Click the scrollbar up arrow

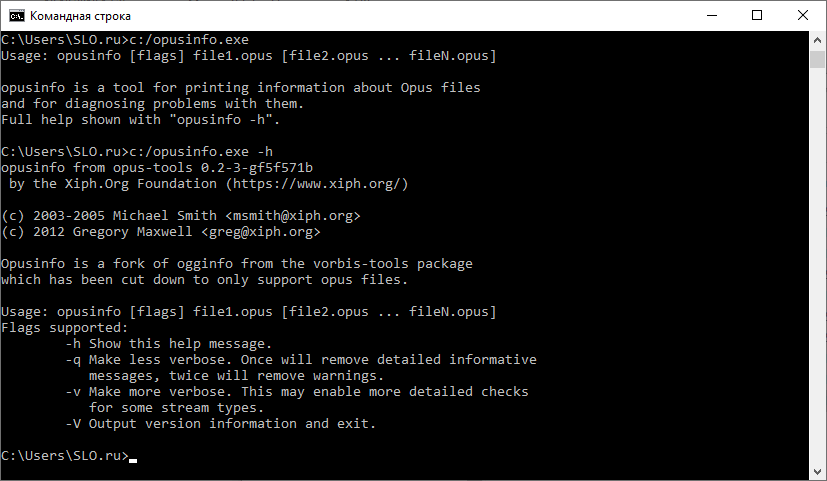(817, 40)
